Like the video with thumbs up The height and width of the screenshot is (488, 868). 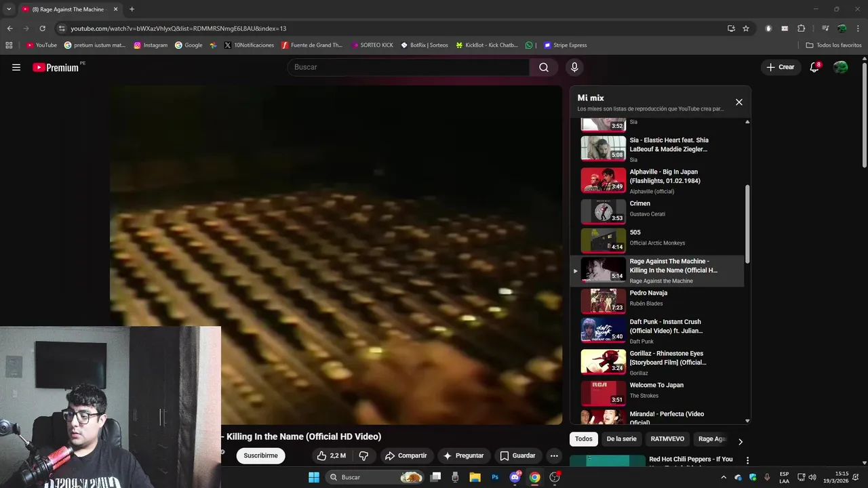[332, 456]
